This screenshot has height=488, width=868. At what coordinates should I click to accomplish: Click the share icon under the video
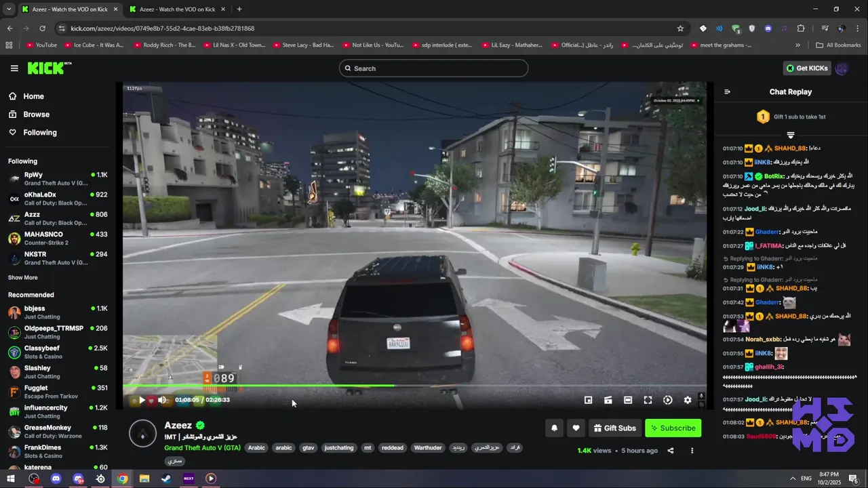click(671, 451)
